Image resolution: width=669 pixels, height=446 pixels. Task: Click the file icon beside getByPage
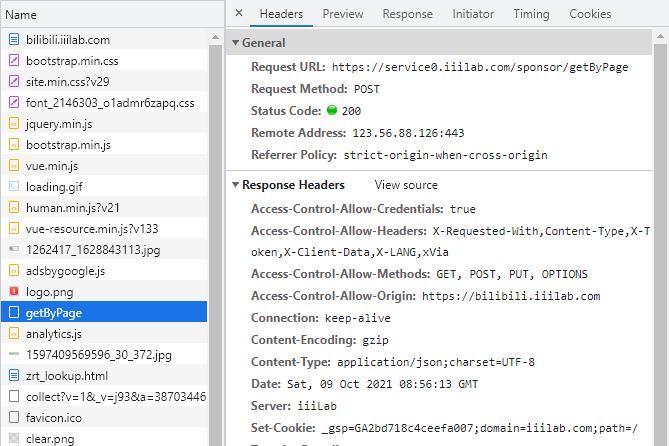[x=14, y=312]
